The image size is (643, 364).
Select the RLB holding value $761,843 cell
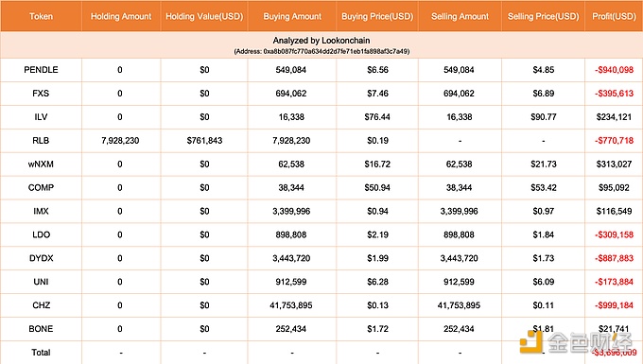204,141
